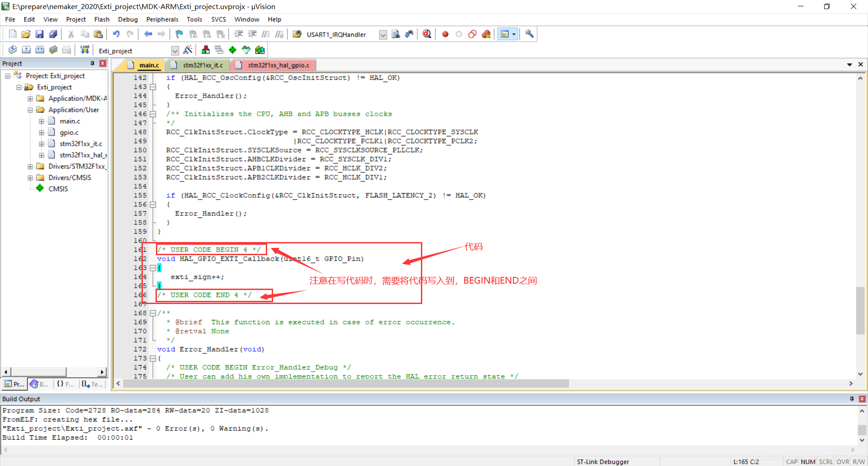Collapse the Project: Exti_project tree root
The width and height of the screenshot is (868, 466).
point(8,76)
